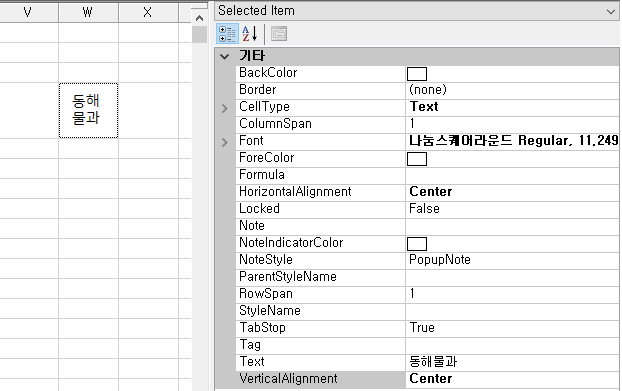Click the RowSpan value 1
Screen dimensions: 622x391
(x=412, y=294)
